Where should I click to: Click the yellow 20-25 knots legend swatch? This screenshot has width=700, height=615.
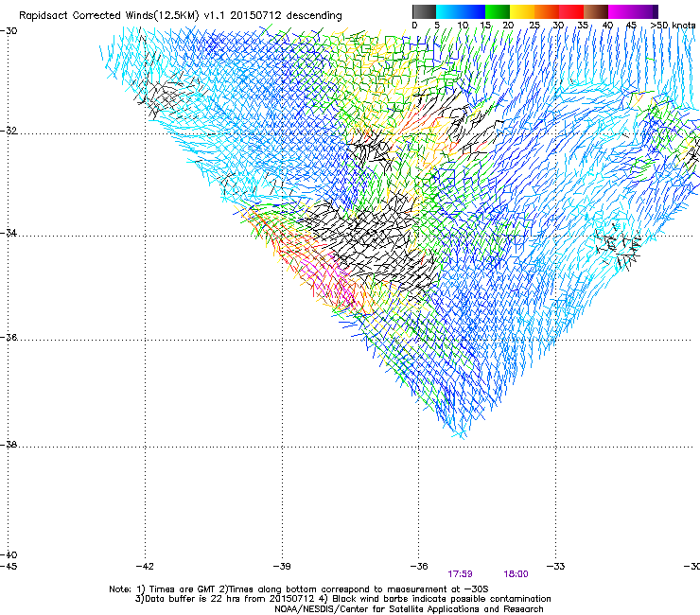pos(522,11)
